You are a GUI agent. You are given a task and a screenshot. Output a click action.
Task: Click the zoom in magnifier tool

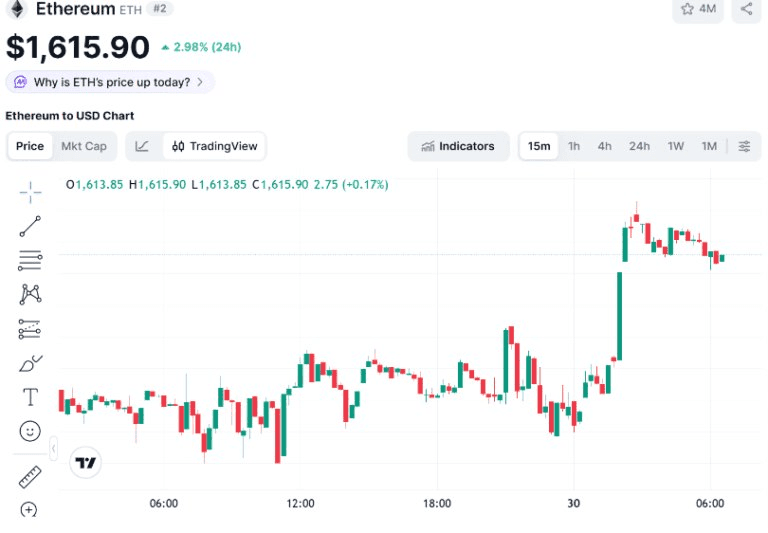point(29,510)
